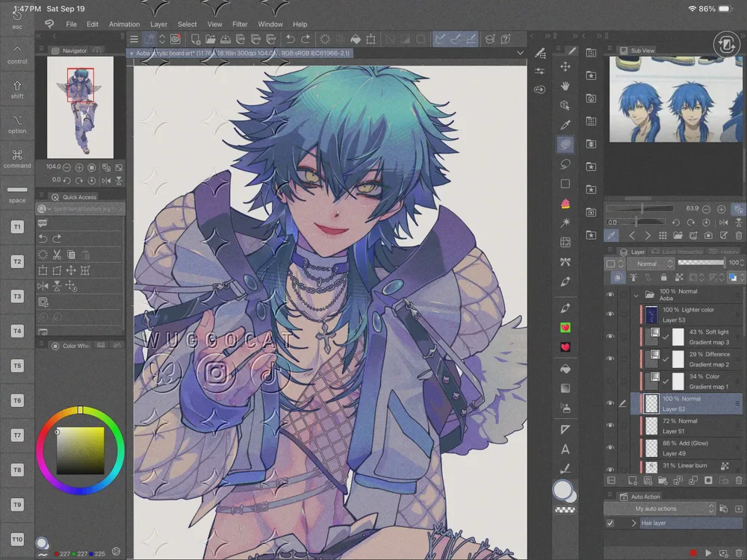This screenshot has width=747, height=560.
Task: Open the File menu
Action: pyautogui.click(x=72, y=25)
